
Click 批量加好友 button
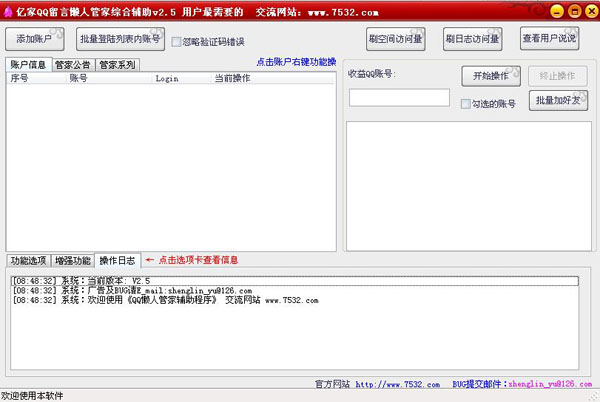click(x=558, y=101)
